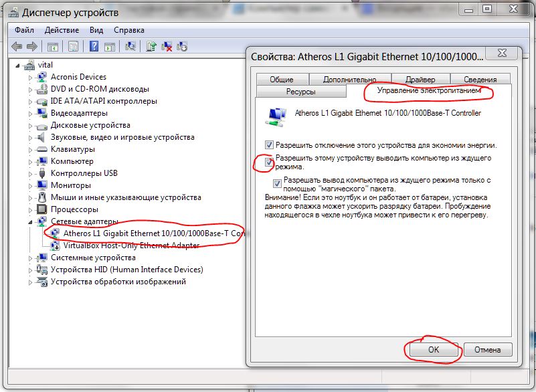Switch to the Дополнительно tab
Viewport: 536px width, 392px height.
350,80
